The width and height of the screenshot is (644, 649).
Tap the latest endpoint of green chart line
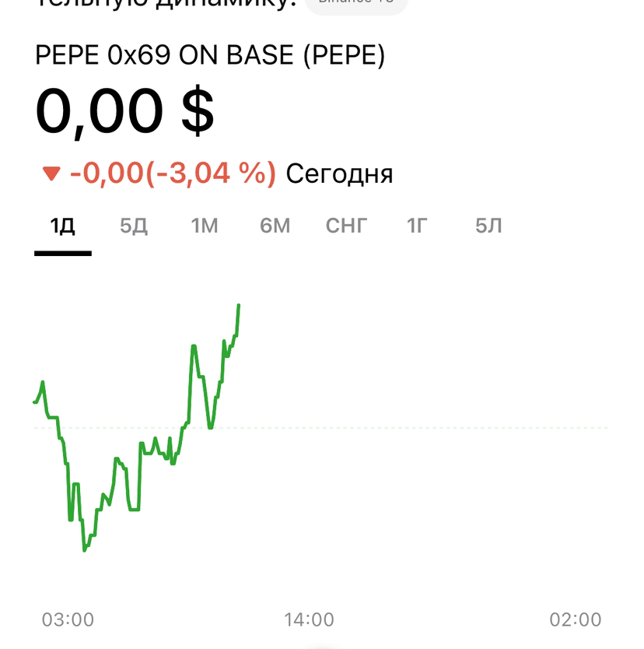[239, 306]
